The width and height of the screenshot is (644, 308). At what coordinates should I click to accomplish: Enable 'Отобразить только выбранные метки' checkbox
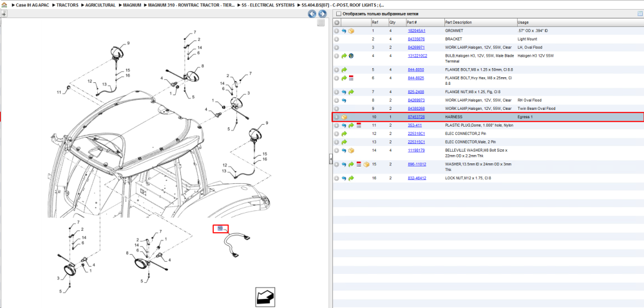tap(338, 14)
